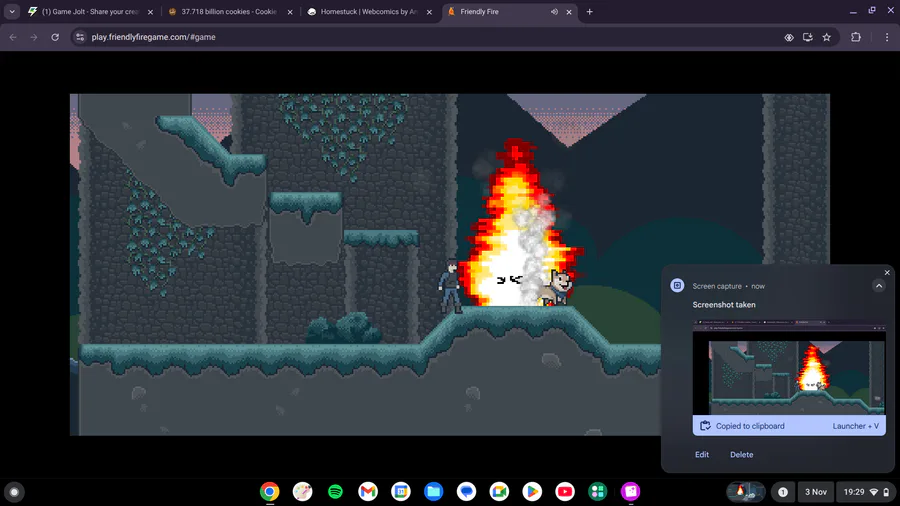Open the tab search dropdown arrow
This screenshot has width=900, height=506.
11,11
